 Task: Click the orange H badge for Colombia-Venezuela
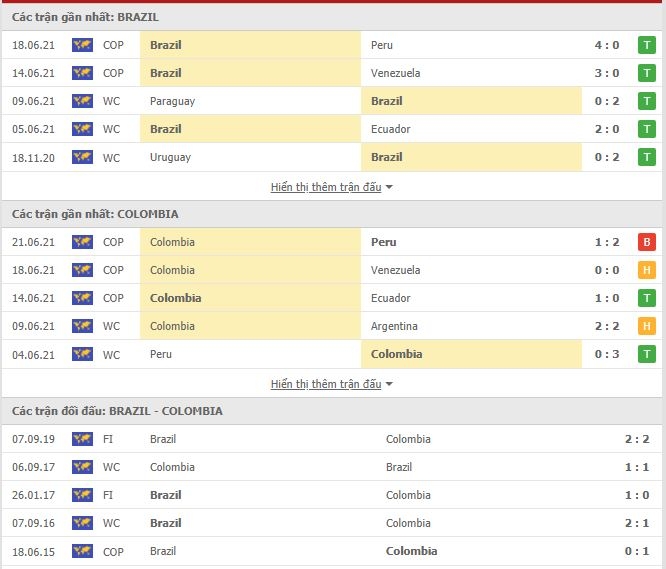click(x=647, y=270)
